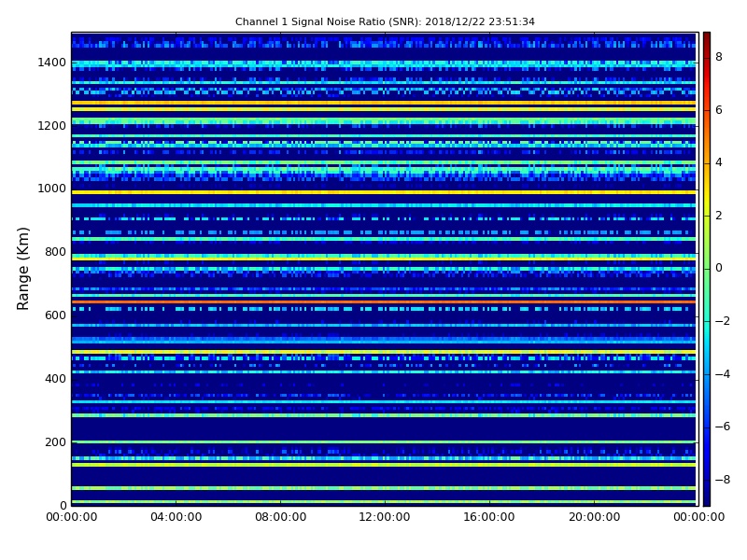This screenshot has width=747, height=560.
Task: Click the 800 range tick label
Action: click(x=55, y=252)
